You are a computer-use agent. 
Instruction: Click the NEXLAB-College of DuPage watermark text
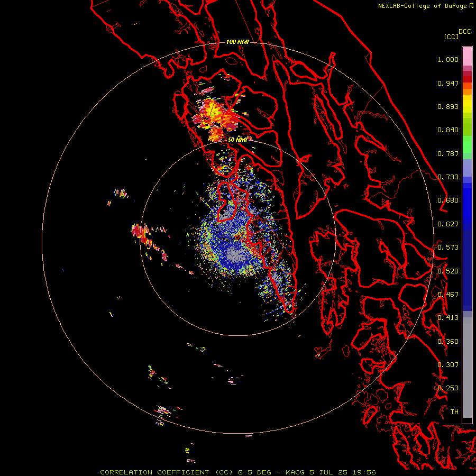[x=422, y=6]
